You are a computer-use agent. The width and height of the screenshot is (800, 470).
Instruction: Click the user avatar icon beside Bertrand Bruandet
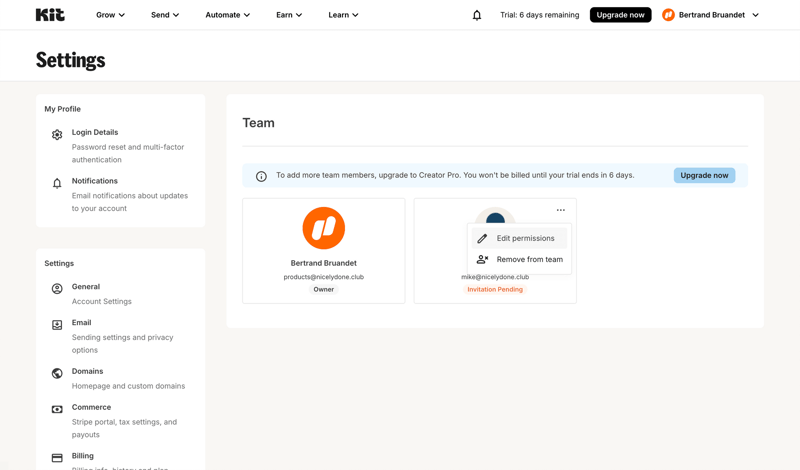tap(668, 15)
